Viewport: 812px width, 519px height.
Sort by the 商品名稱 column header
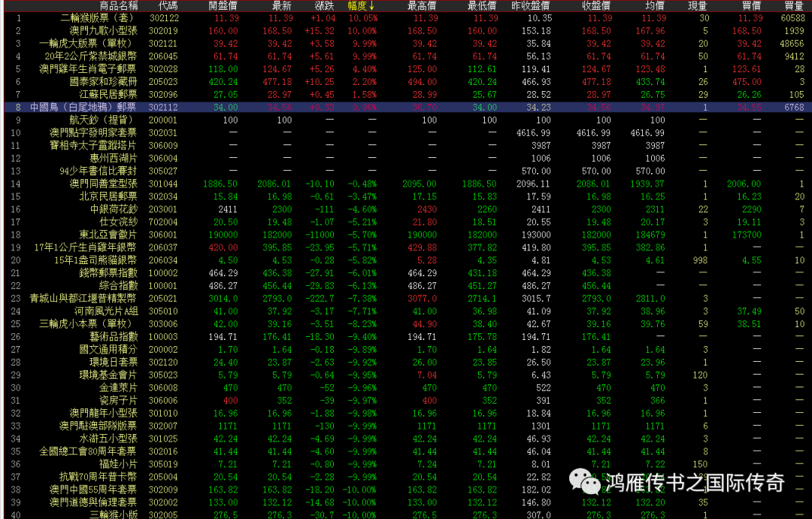[x=119, y=6]
